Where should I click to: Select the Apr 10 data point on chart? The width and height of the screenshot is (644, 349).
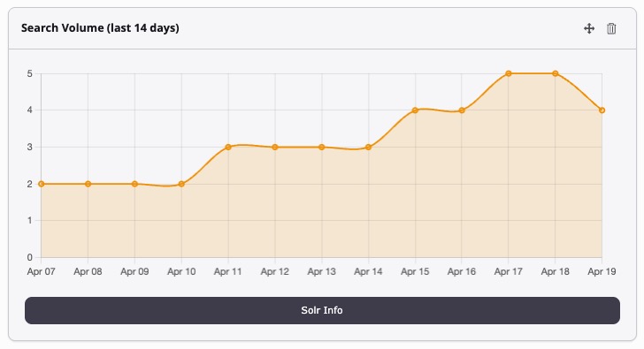pos(181,184)
